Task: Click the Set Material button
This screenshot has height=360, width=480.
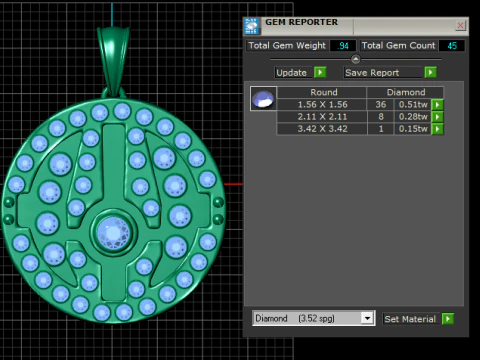Action: click(x=410, y=319)
